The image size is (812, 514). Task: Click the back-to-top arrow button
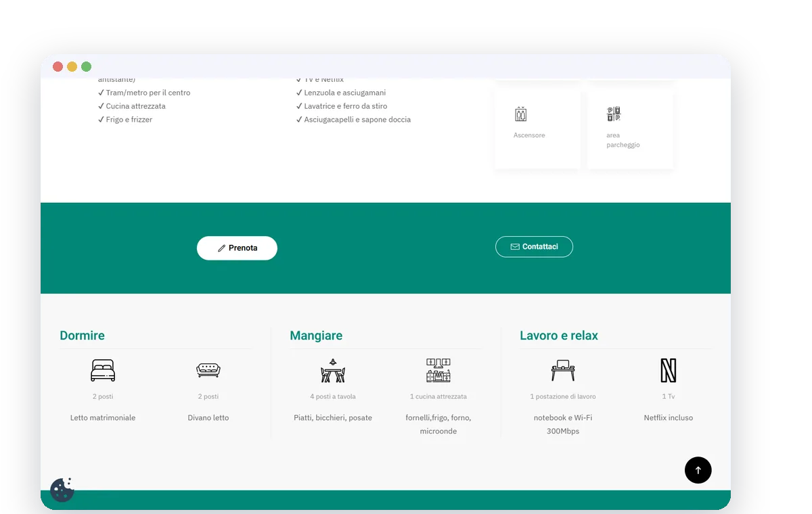tap(698, 470)
